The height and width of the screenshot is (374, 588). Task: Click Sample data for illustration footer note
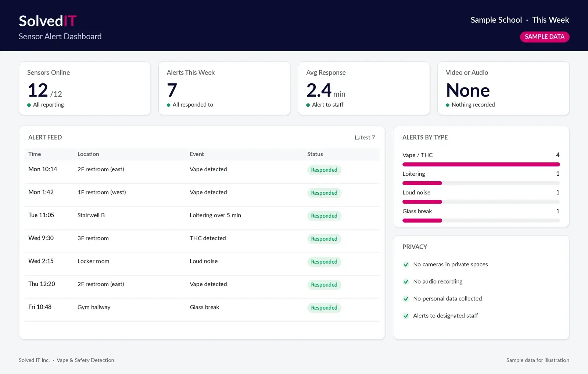tap(538, 360)
